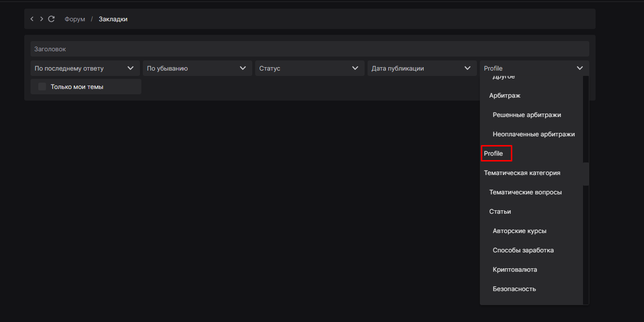This screenshot has height=322, width=644.
Task: Open the Статус filter dropdown
Action: tap(309, 68)
